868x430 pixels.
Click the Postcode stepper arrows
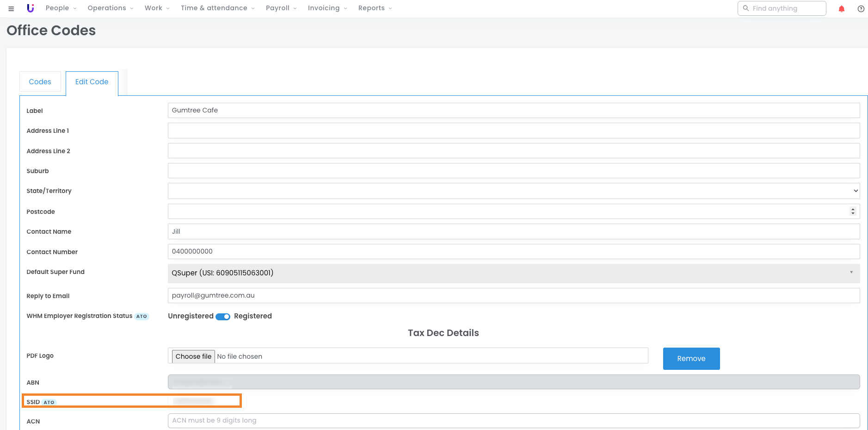853,212
